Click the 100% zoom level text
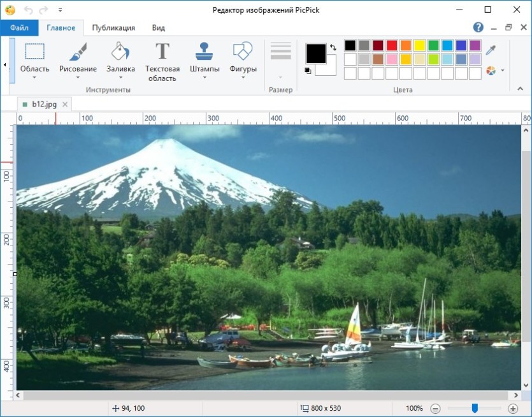This screenshot has height=417, width=532. pyautogui.click(x=414, y=408)
